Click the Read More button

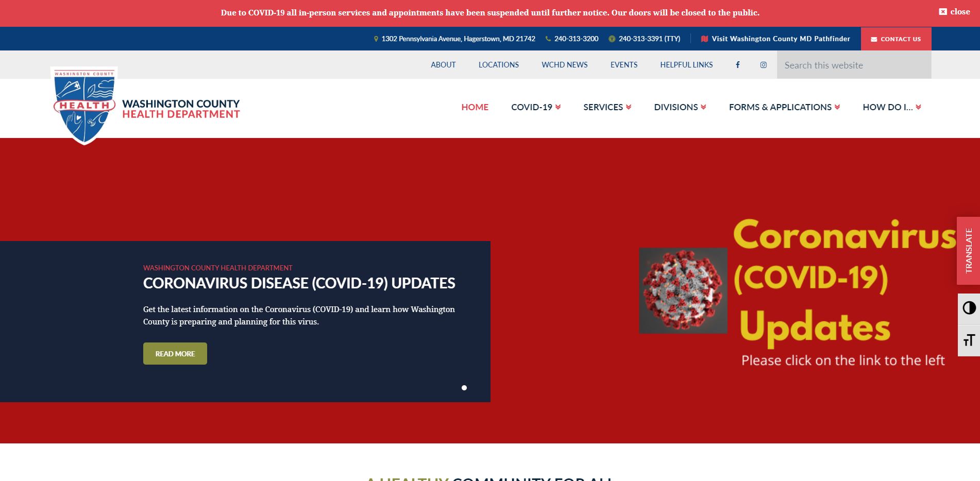(x=175, y=353)
